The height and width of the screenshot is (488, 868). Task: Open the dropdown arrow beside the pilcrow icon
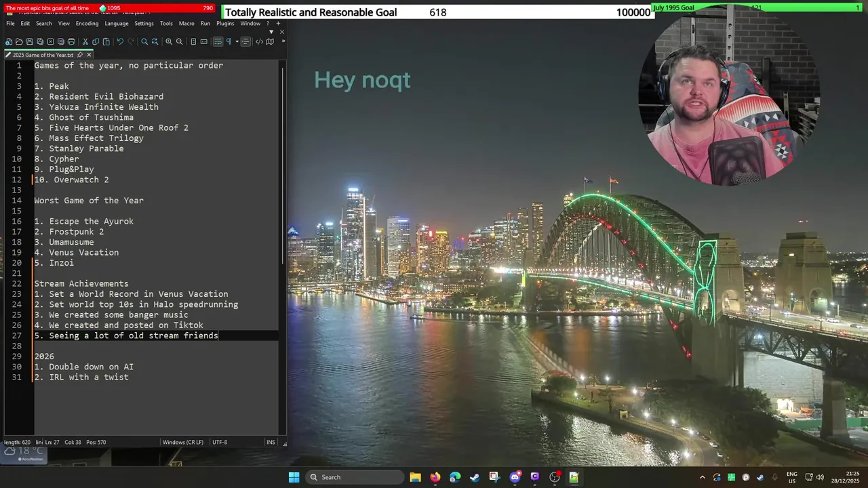coord(237,42)
